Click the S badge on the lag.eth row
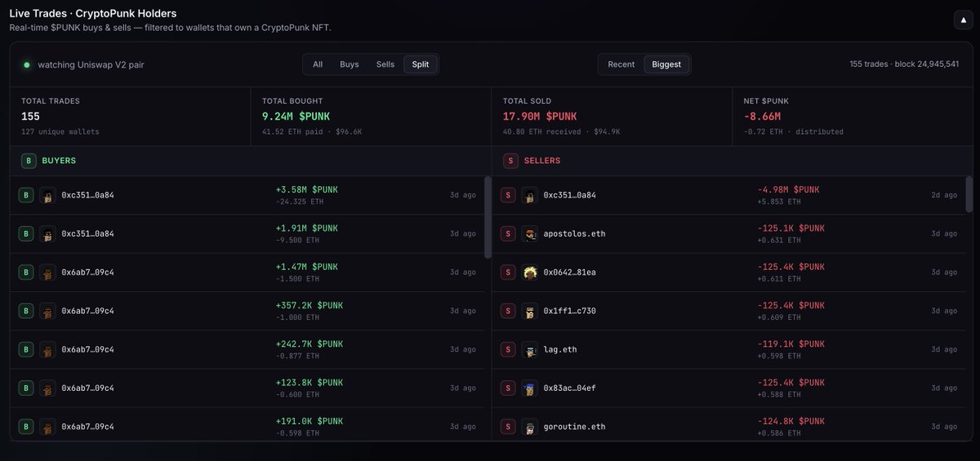 point(508,349)
